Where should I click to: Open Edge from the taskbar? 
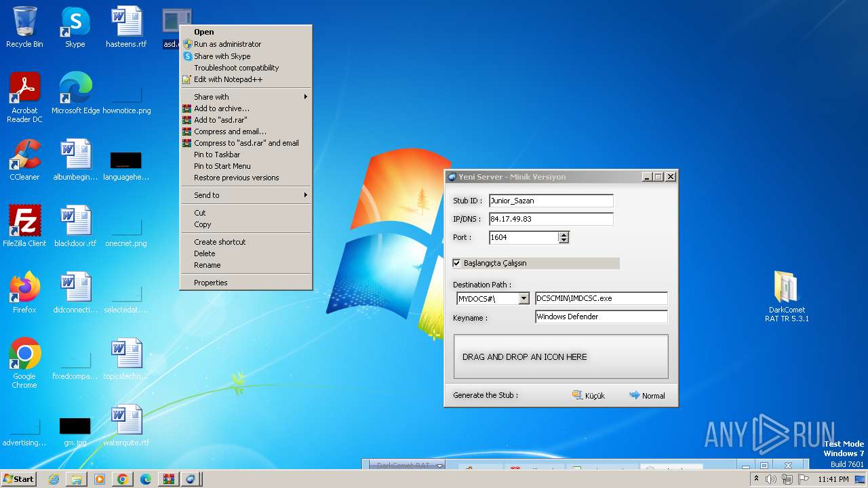[146, 479]
